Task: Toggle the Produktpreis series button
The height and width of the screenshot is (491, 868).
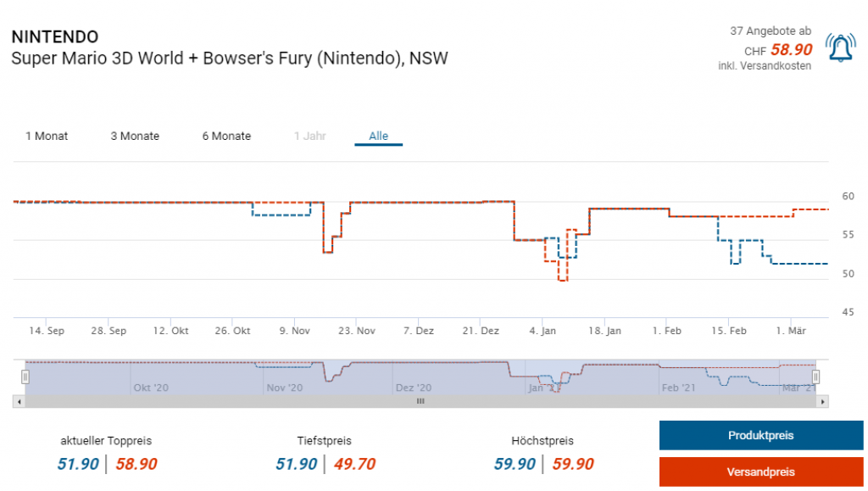Action: (760, 436)
